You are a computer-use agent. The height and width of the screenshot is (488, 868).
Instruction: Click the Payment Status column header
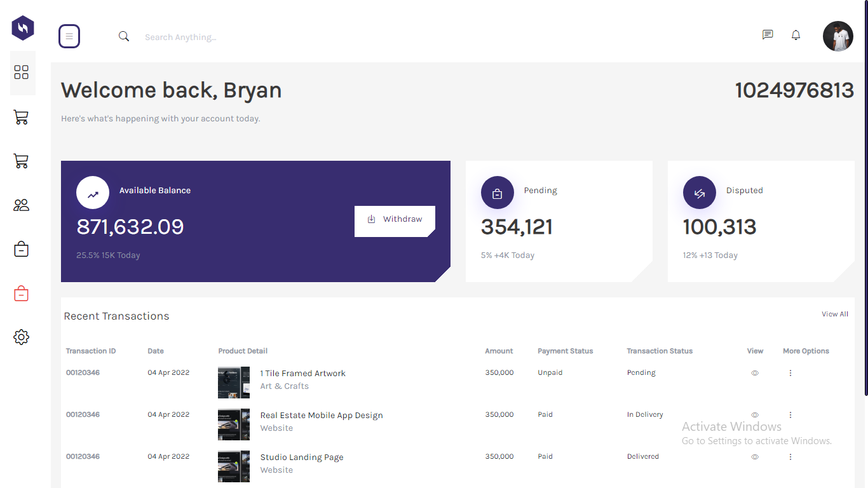point(566,351)
